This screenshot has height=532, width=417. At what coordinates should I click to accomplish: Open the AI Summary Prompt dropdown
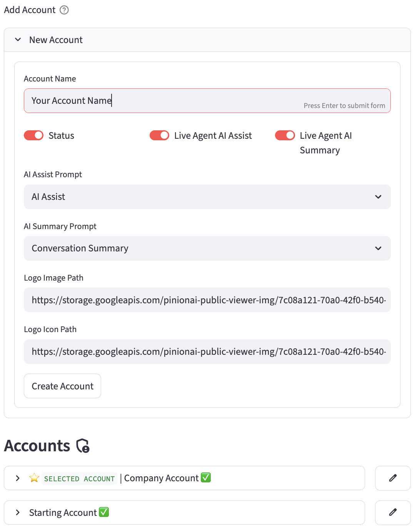[207, 248]
